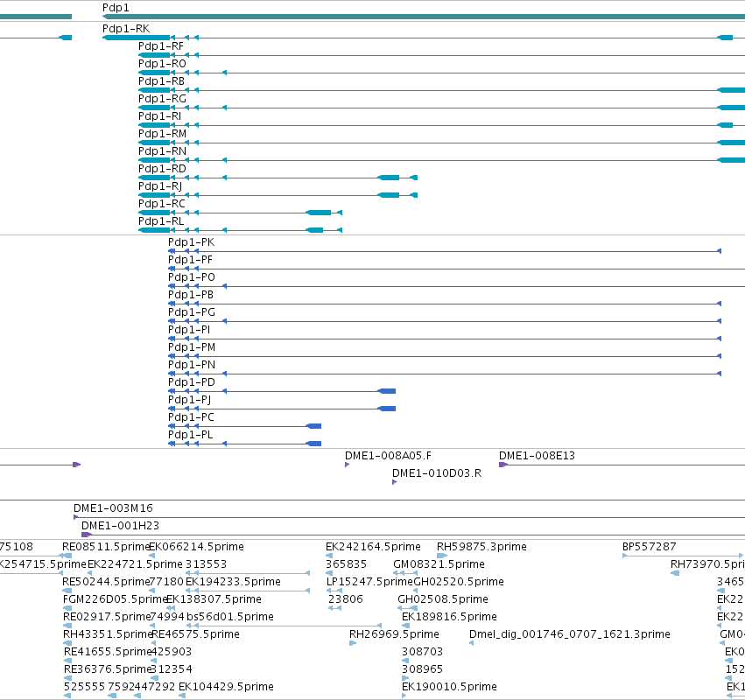
Task: Click the Pdp1-RK long 3' exon
Action: coord(137,38)
